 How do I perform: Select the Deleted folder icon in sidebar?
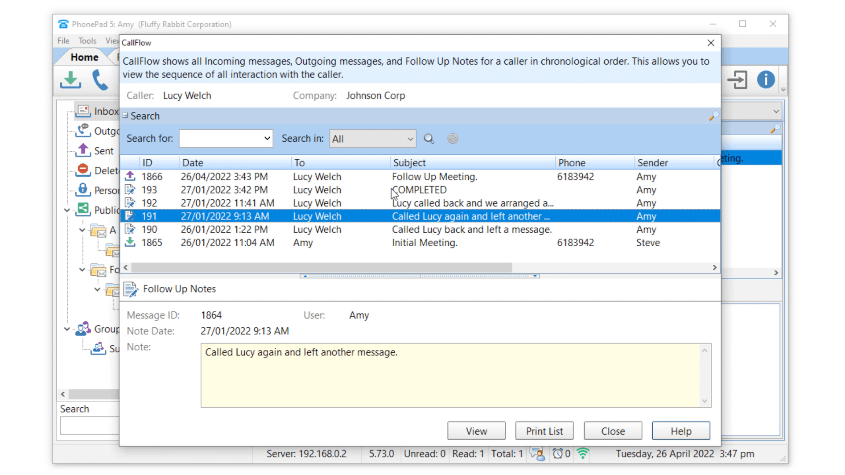click(82, 170)
